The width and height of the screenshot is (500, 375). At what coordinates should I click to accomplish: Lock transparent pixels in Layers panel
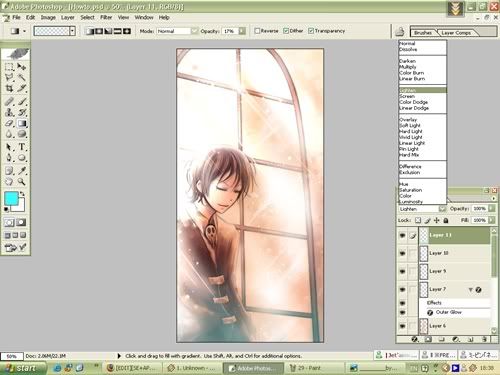(x=418, y=220)
